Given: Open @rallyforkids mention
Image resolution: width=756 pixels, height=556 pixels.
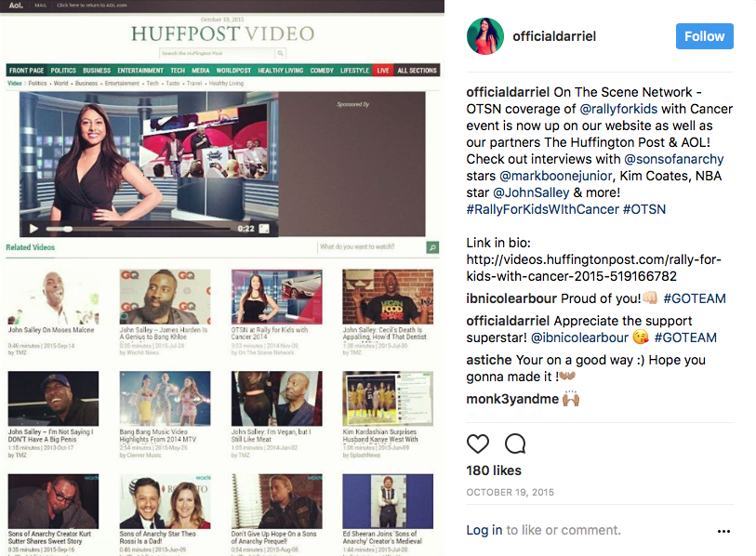Looking at the screenshot, I should point(618,109).
